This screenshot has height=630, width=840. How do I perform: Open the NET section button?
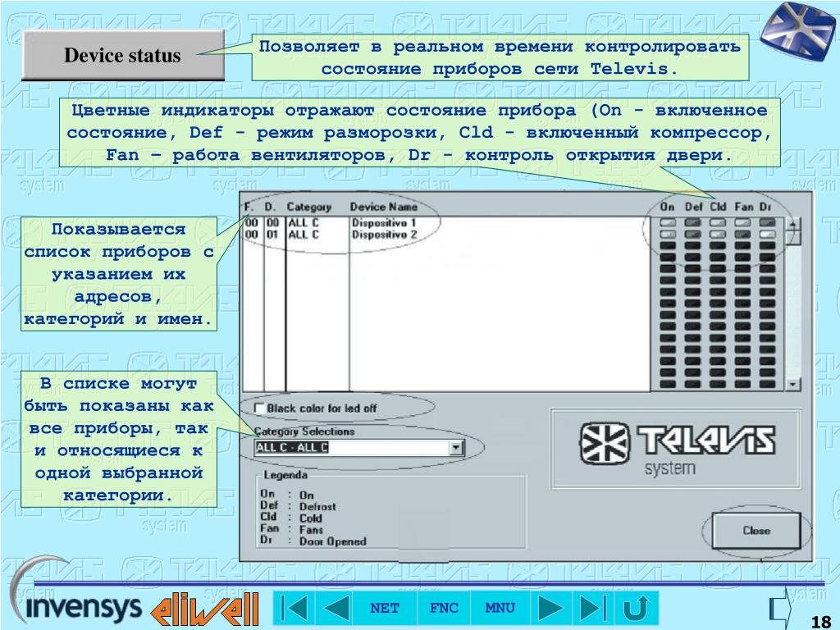(x=384, y=608)
